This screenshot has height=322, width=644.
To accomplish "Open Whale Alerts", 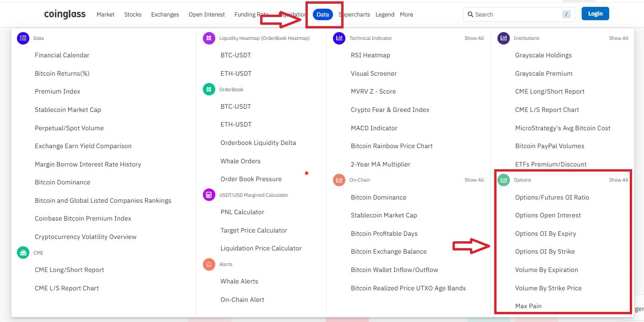I will pos(239,281).
